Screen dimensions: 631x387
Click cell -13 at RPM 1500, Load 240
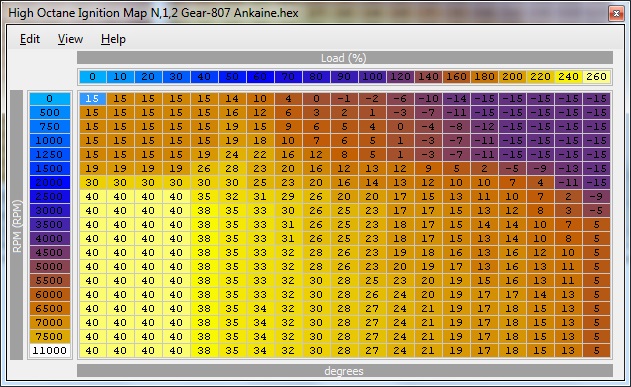click(568, 169)
